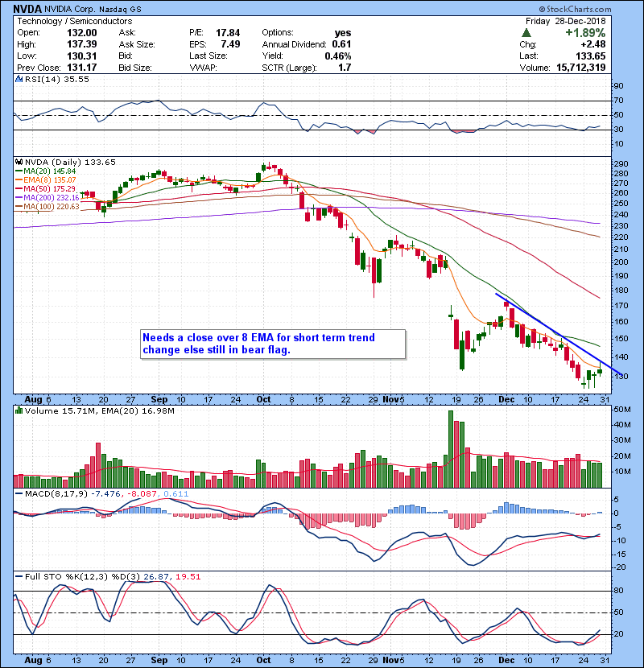Click the RSI value 35.55
The image size is (644, 668).
pyautogui.click(x=75, y=79)
